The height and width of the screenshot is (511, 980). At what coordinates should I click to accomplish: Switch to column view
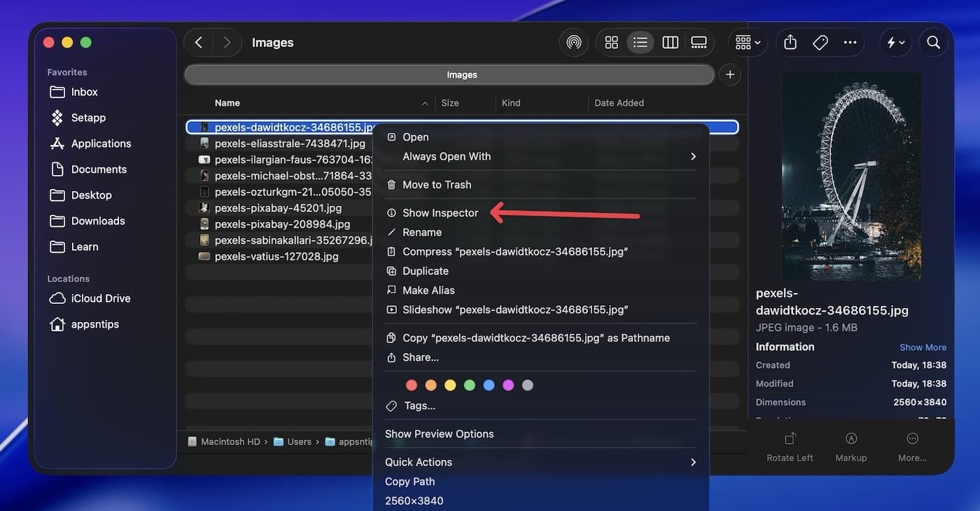(x=669, y=42)
